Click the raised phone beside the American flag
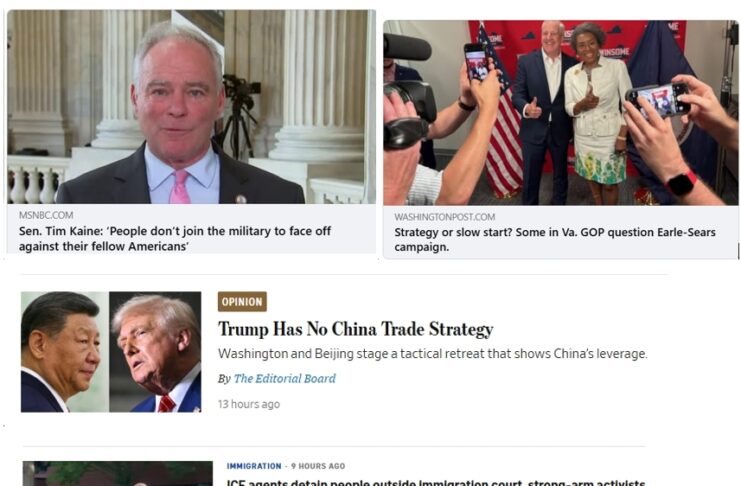This screenshot has width=741, height=486. click(476, 62)
